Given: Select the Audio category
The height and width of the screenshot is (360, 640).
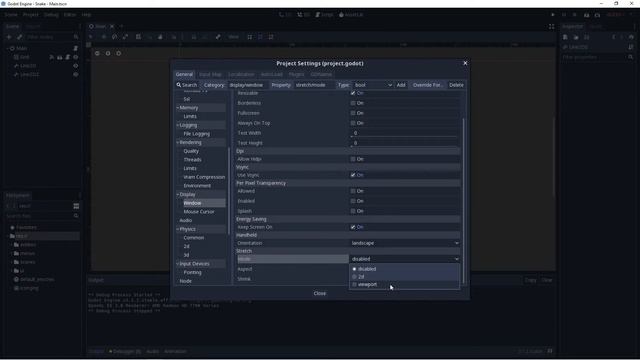Looking at the screenshot, I should pyautogui.click(x=186, y=220).
